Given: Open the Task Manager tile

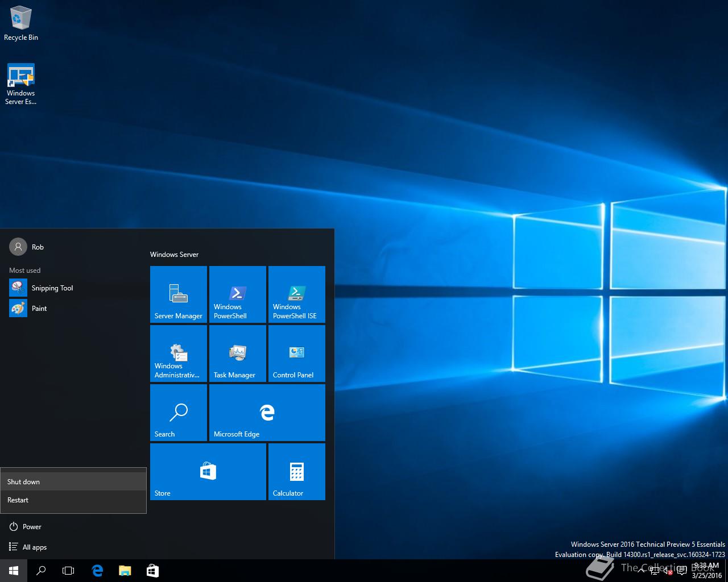Looking at the screenshot, I should pos(238,354).
